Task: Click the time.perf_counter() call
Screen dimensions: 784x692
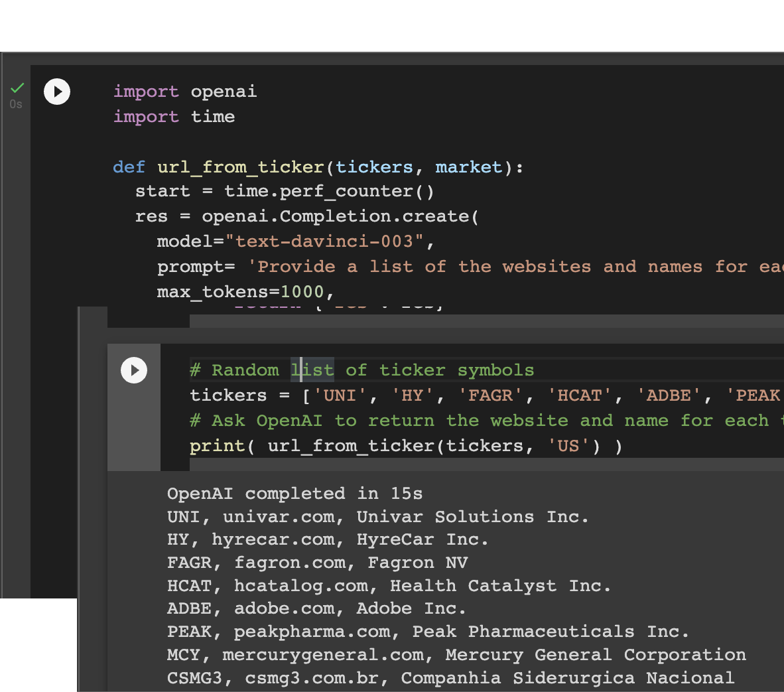Action: coord(329,192)
